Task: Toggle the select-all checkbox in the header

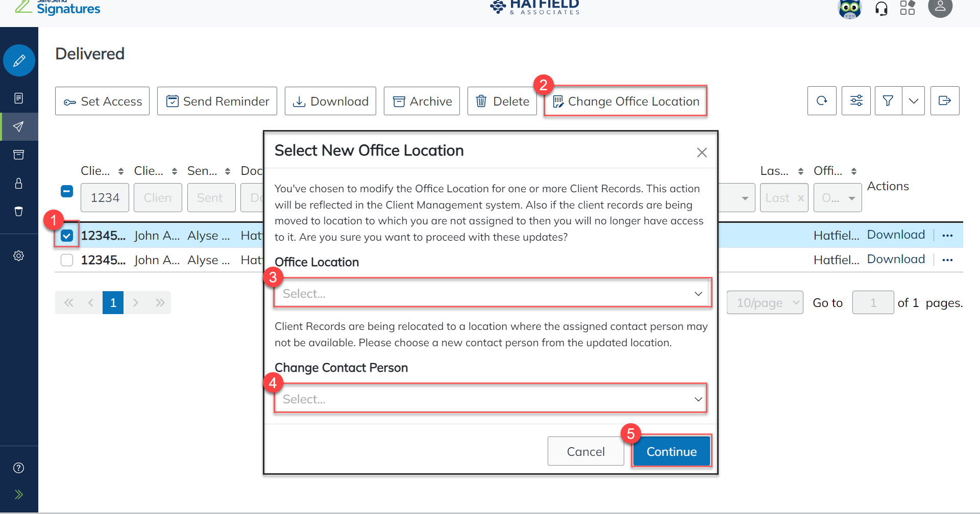Action: point(67,191)
